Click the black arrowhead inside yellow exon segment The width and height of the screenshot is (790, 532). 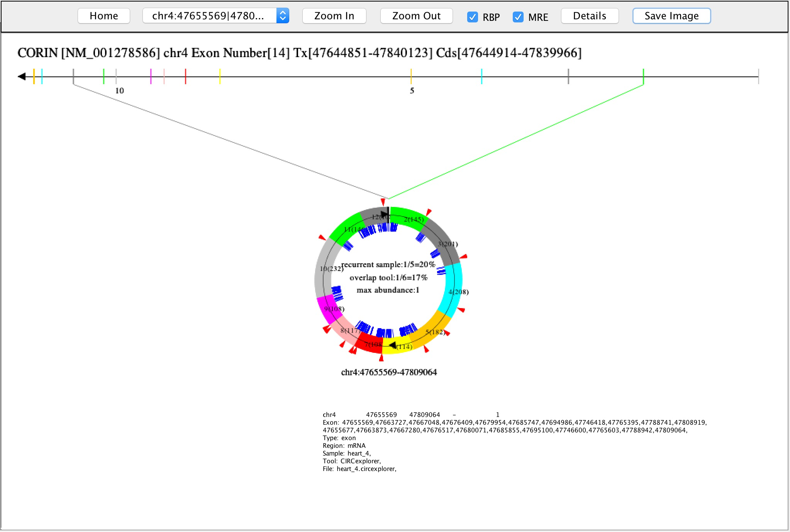point(392,345)
